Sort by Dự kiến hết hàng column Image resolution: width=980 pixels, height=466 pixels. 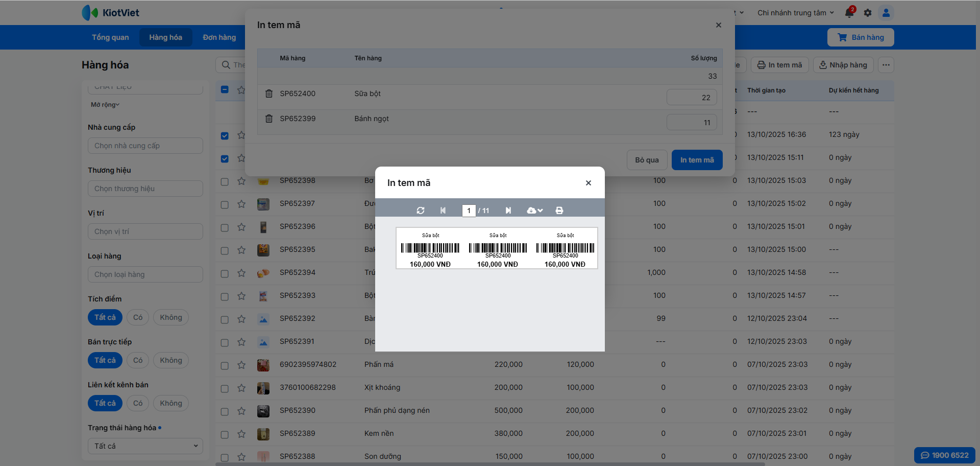853,90
